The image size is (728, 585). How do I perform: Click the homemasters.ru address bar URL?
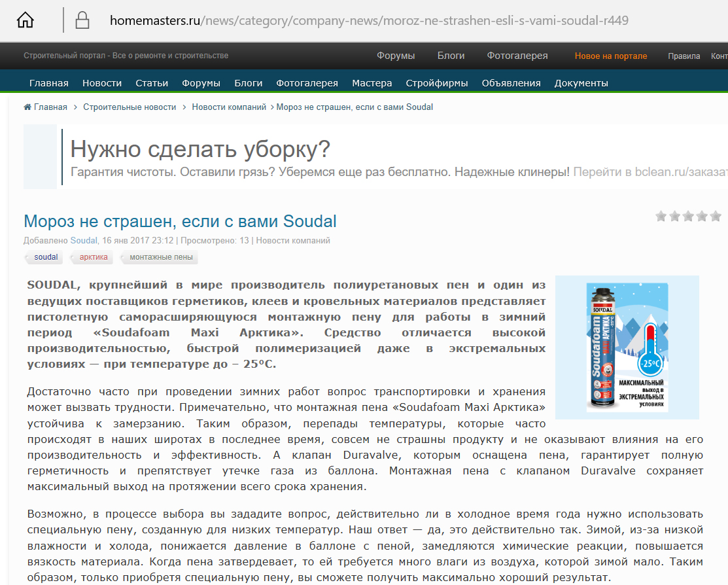point(369,20)
